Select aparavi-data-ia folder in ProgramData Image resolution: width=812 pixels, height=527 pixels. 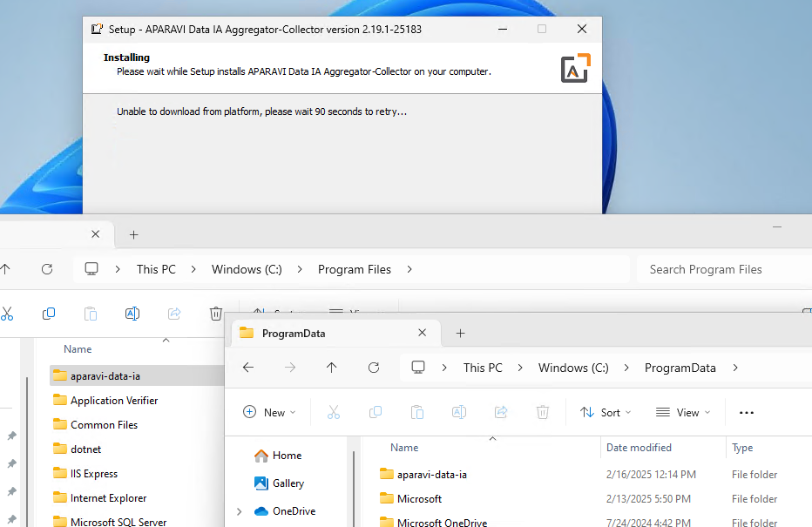pos(423,474)
